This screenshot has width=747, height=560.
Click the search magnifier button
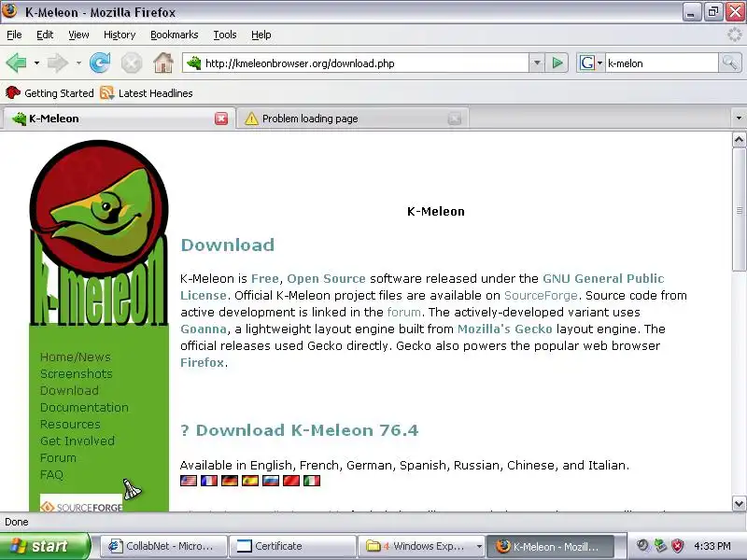pos(730,63)
